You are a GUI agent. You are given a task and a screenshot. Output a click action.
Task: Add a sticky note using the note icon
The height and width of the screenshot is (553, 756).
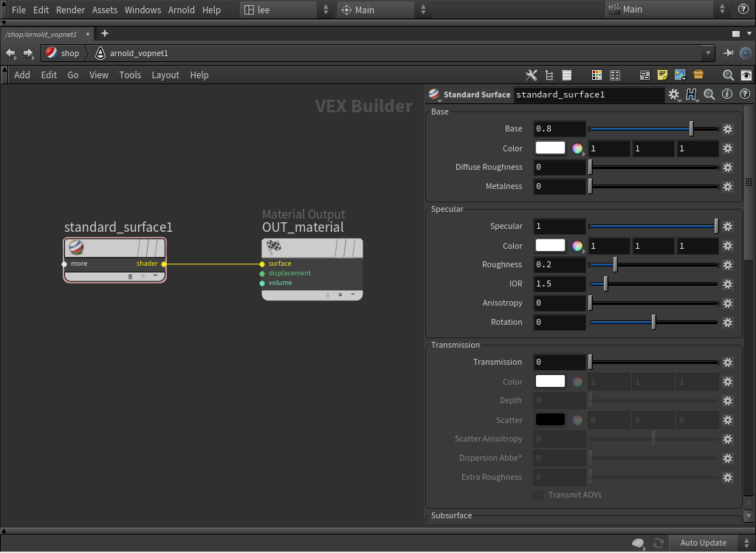662,75
